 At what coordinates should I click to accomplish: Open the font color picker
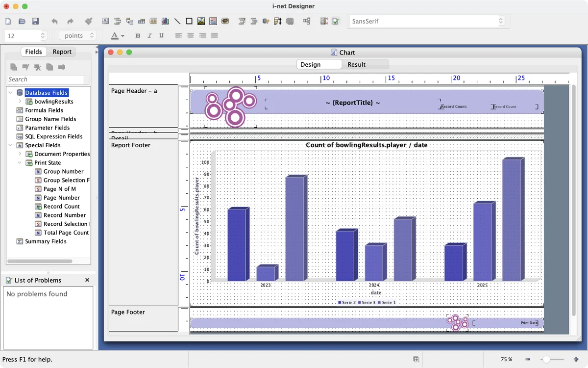pos(117,36)
